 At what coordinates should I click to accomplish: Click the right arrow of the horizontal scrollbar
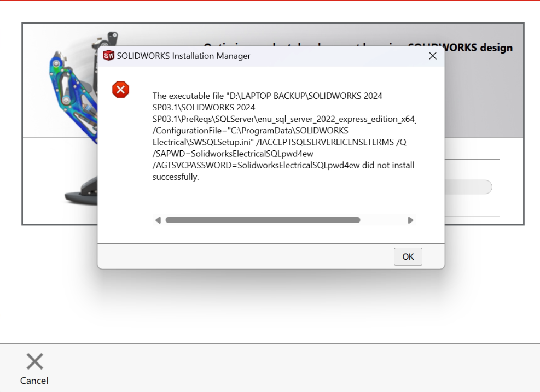tap(410, 220)
